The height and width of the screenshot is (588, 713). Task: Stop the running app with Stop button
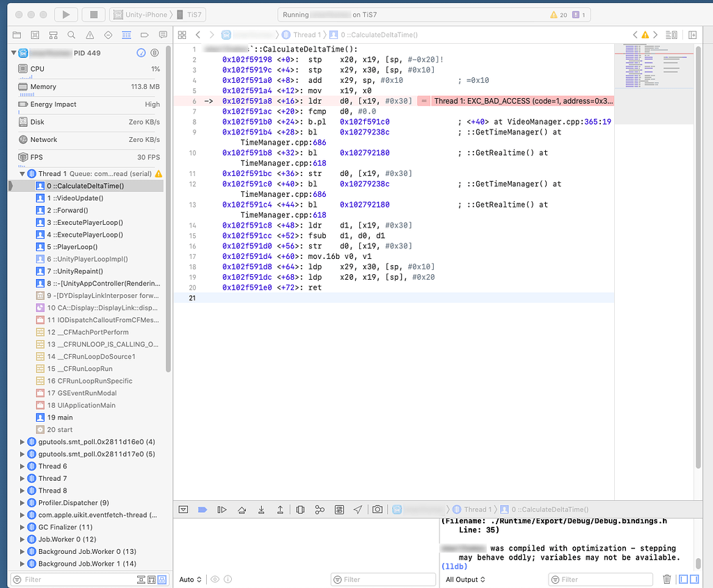pos(95,14)
